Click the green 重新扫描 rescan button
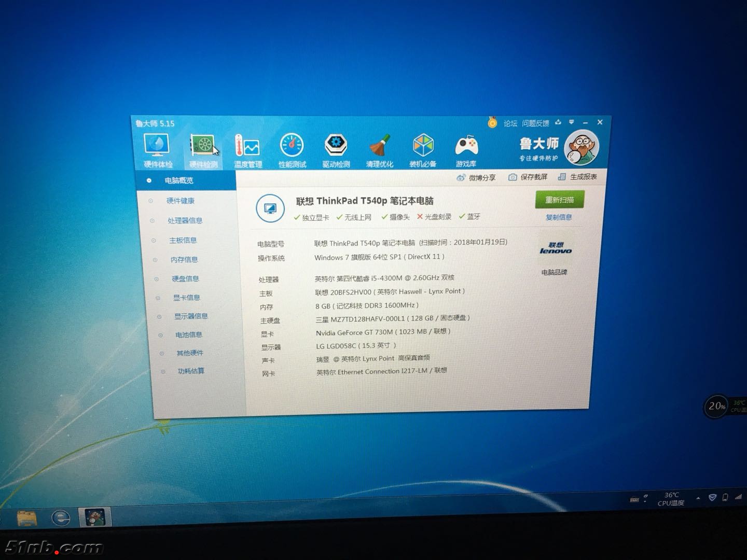The image size is (747, 560). (x=559, y=200)
